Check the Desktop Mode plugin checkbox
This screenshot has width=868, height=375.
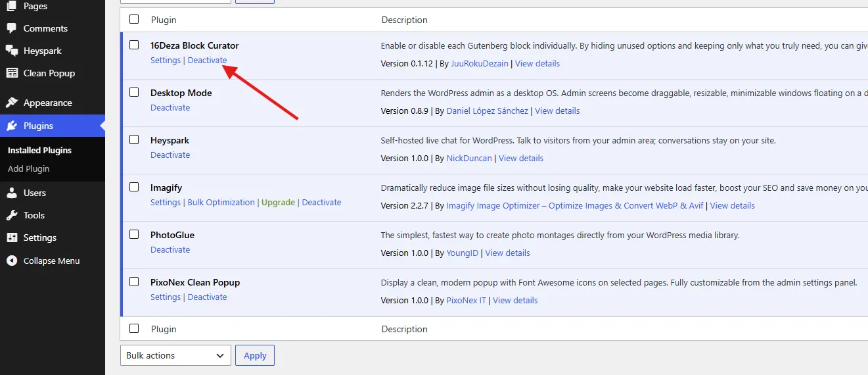[134, 92]
